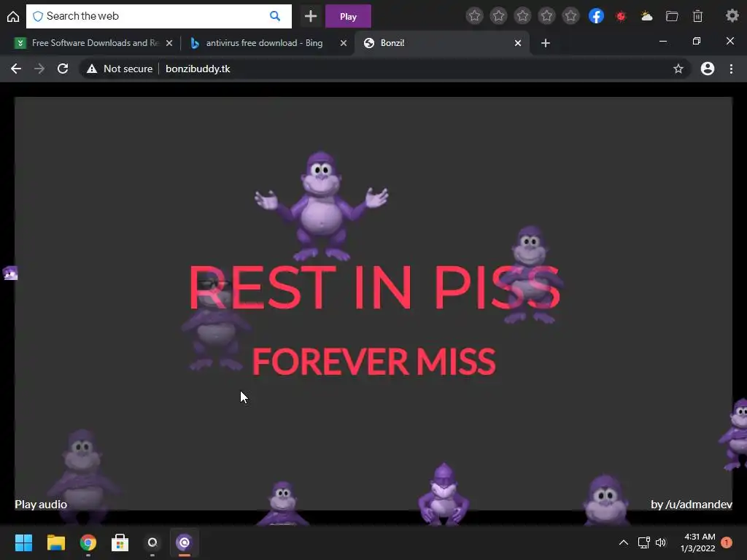Open the Facebook shortcut icon
The image size is (747, 560).
click(596, 16)
